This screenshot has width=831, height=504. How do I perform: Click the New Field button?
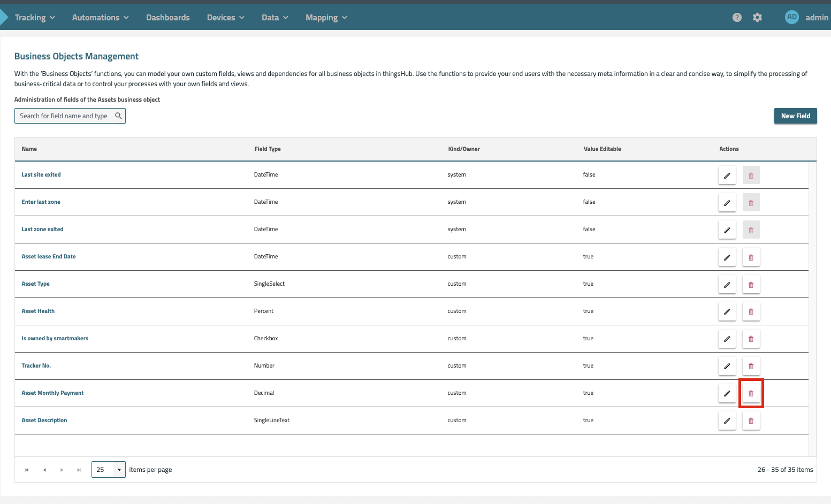pos(795,116)
